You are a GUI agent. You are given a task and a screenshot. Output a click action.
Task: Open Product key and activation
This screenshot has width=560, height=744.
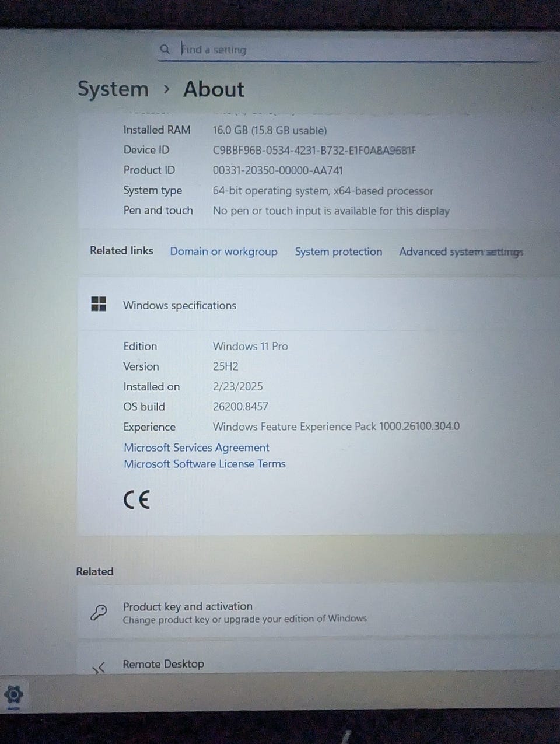pos(318,612)
